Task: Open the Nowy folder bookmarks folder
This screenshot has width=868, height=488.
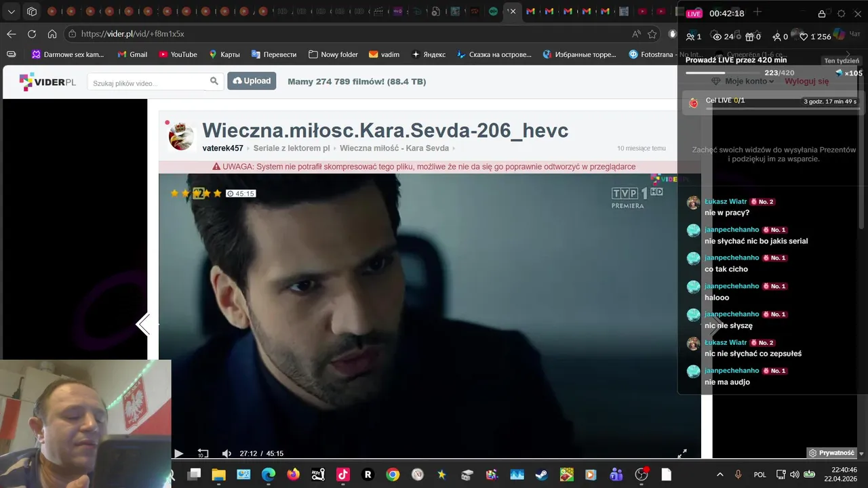Action: (x=333, y=54)
